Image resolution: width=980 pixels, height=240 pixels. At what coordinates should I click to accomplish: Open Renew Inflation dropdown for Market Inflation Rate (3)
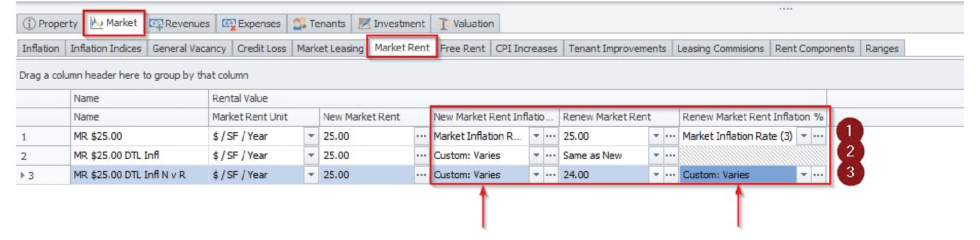point(803,136)
